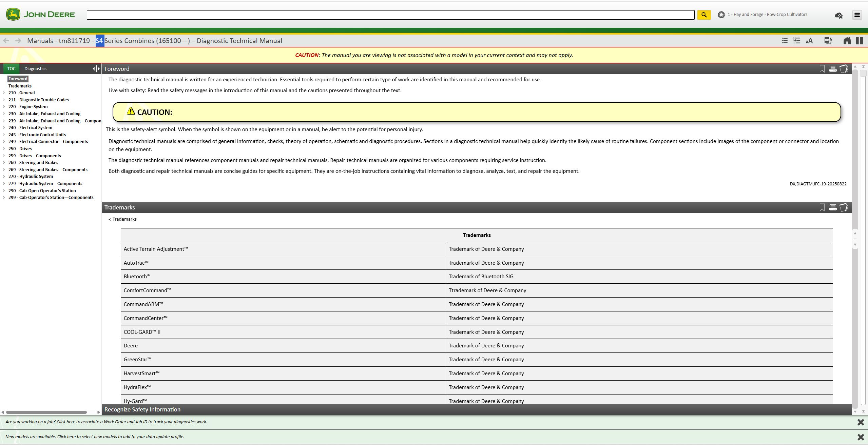The height and width of the screenshot is (445, 868).
Task: Print the Trademarks section
Action: (x=833, y=207)
